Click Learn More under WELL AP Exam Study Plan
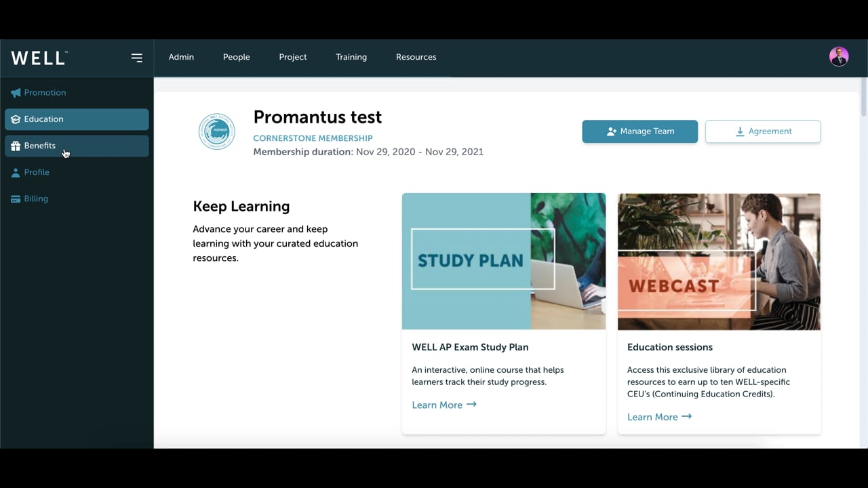868x488 pixels. point(444,405)
